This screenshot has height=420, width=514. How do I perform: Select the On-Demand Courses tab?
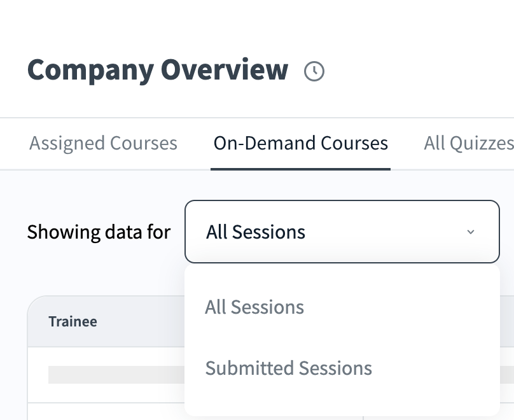(300, 143)
